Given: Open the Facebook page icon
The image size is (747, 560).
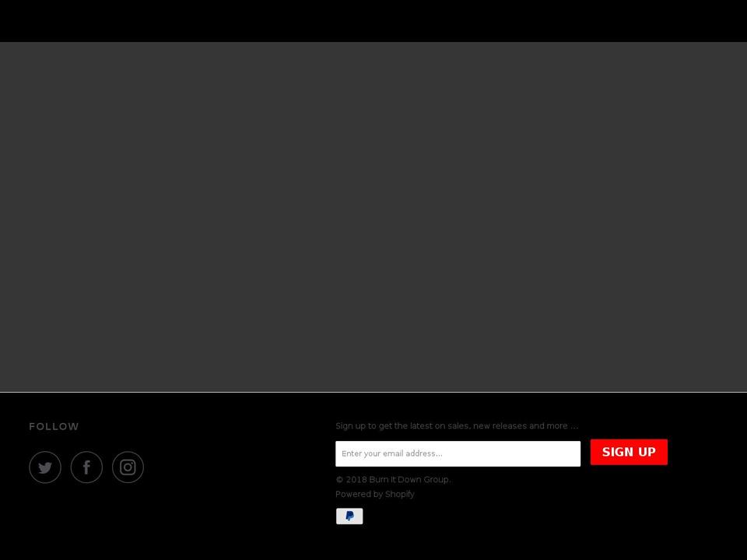Looking at the screenshot, I should (86, 467).
